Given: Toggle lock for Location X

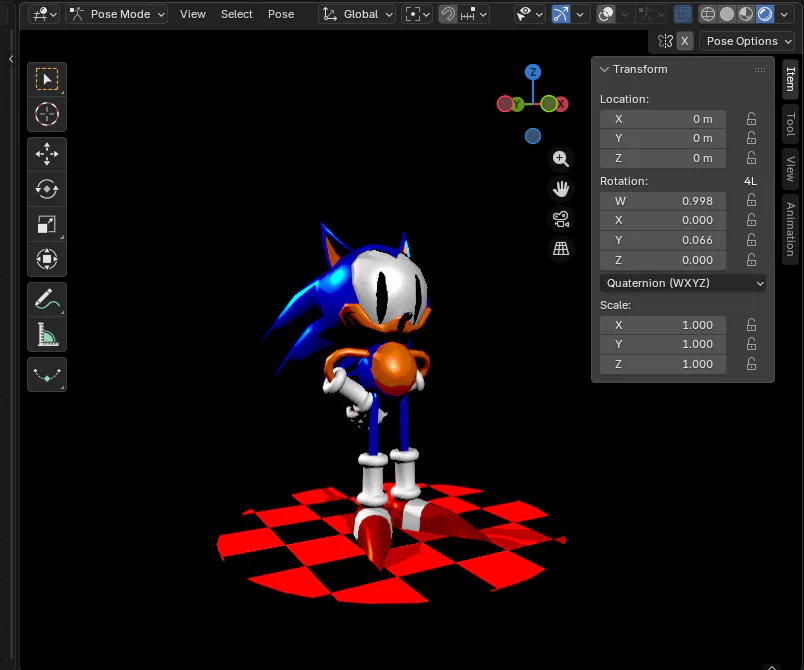Looking at the screenshot, I should (x=751, y=119).
